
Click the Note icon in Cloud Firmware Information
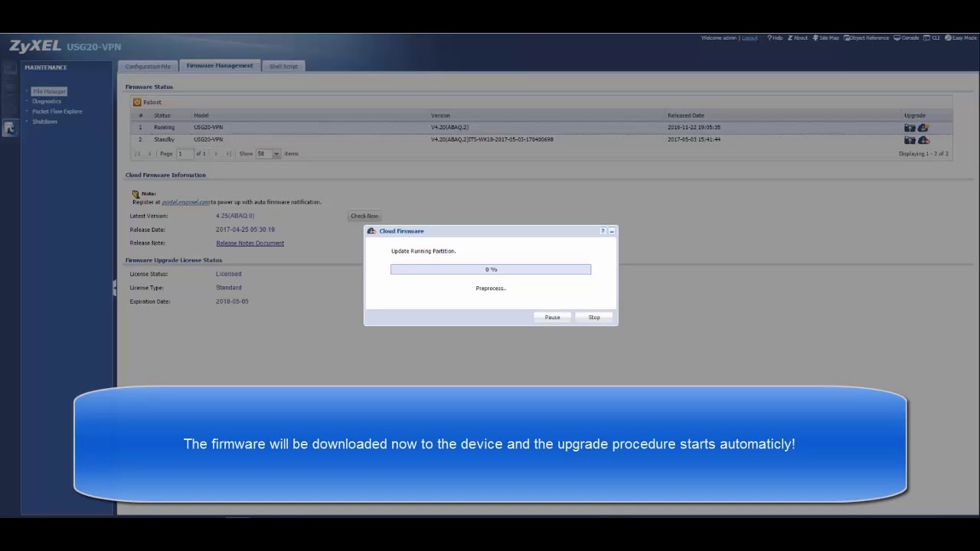(x=136, y=194)
